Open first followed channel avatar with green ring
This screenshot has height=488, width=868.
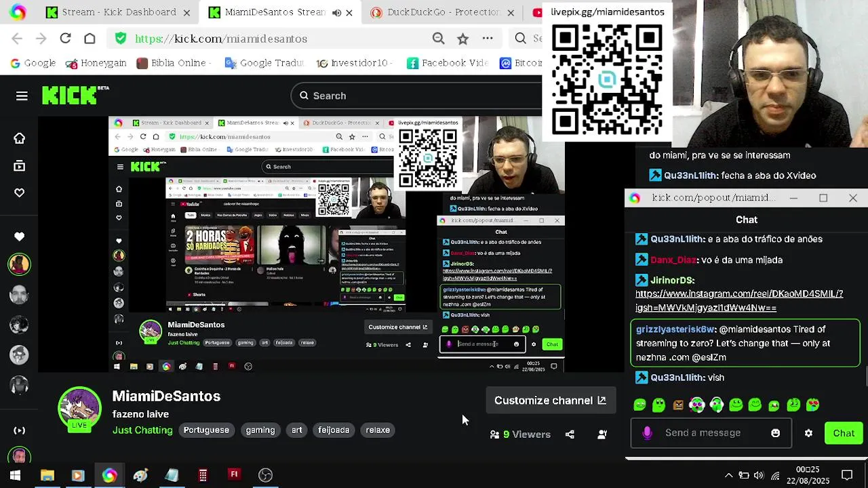(x=19, y=264)
